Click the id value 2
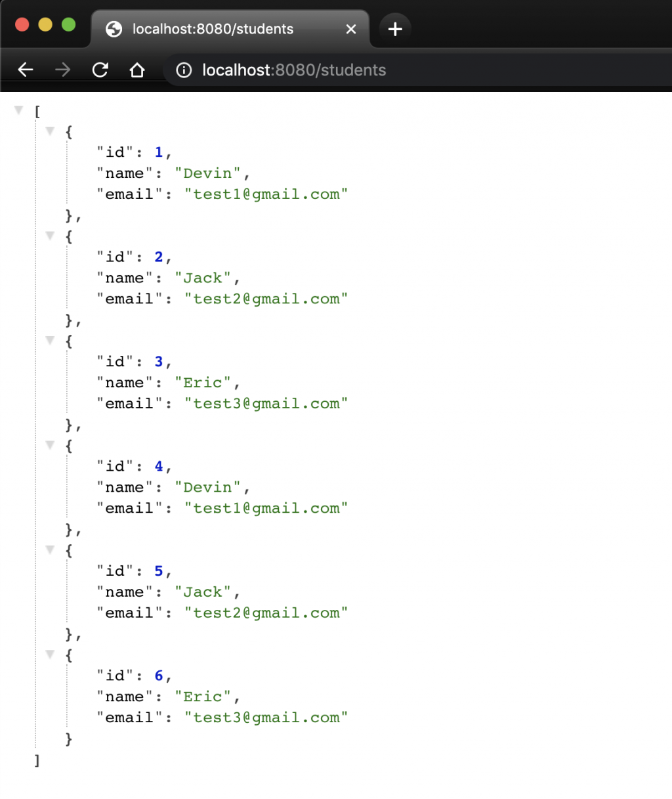 (159, 257)
